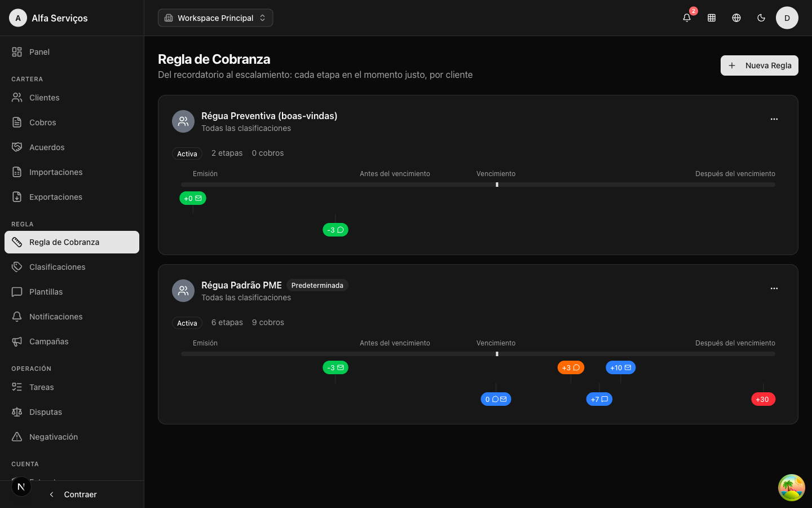
Task: Open Tareas in sidebar
Action: point(72,387)
